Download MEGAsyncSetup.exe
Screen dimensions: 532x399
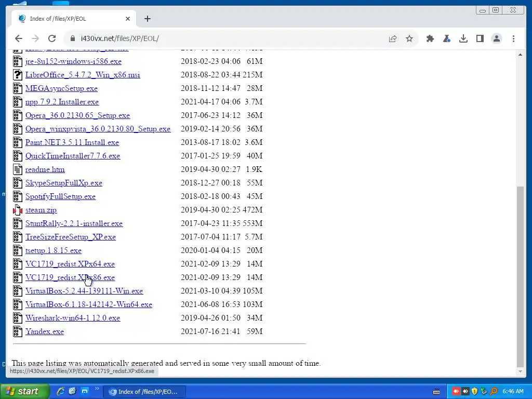click(61, 88)
